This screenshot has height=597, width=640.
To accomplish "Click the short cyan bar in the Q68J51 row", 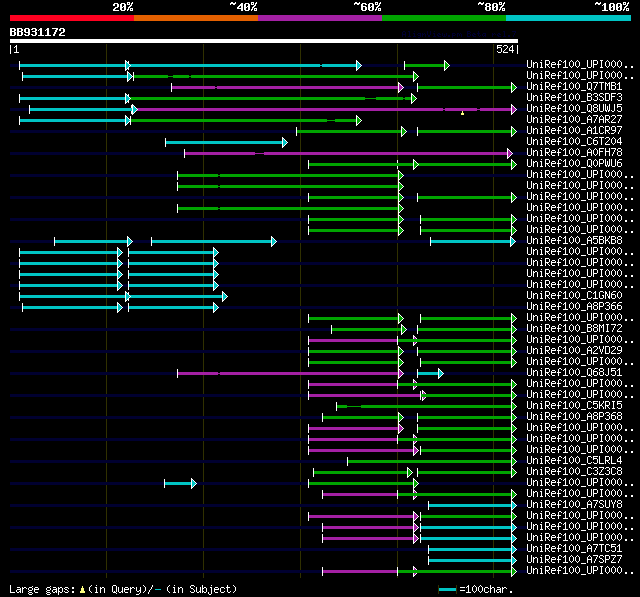I will click(430, 373).
